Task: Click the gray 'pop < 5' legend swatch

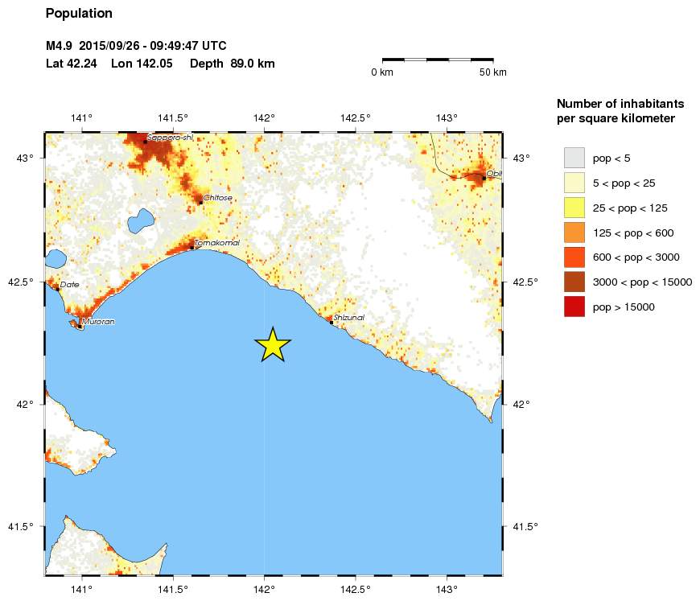Action: point(574,158)
